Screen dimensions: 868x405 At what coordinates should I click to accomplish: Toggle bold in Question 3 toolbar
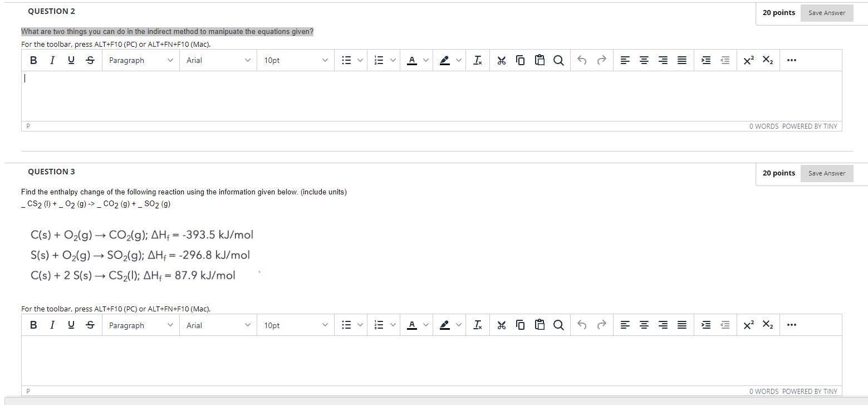coord(33,325)
